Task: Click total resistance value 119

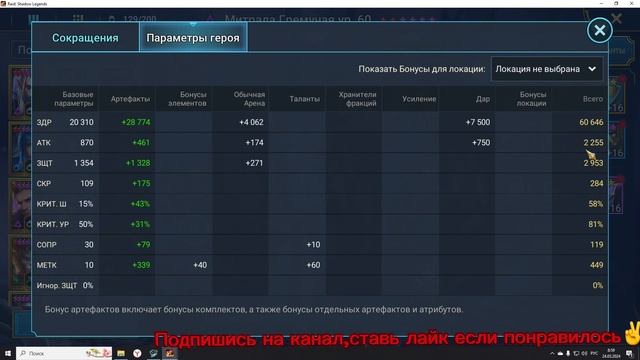Action: (x=596, y=244)
